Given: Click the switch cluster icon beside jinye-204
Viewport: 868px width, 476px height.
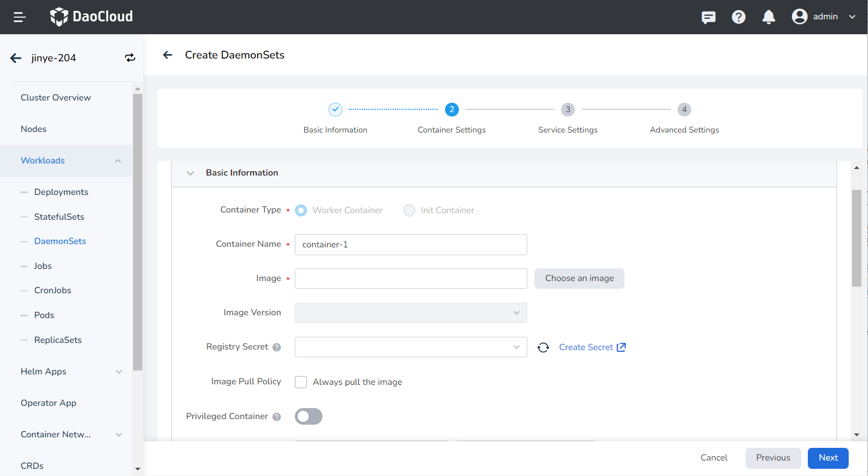Looking at the screenshot, I should pos(130,58).
